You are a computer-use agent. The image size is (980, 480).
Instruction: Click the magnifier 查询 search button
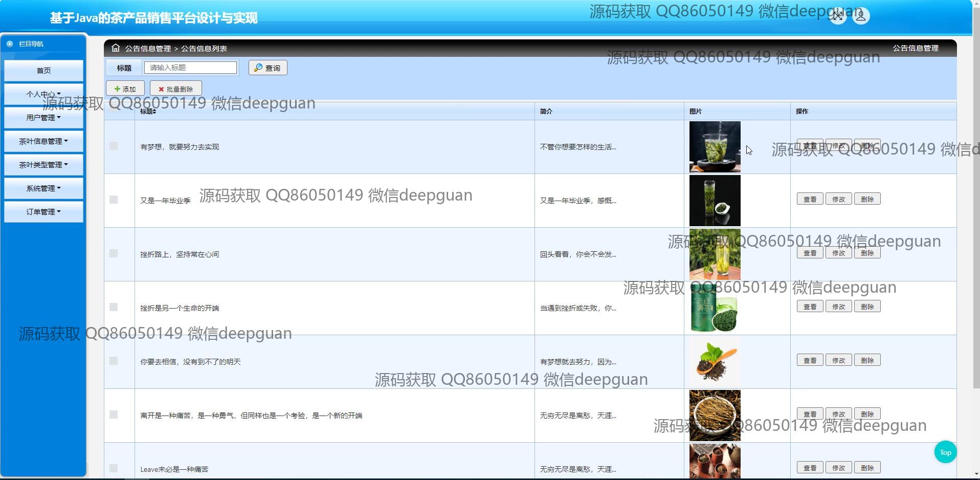pyautogui.click(x=268, y=68)
